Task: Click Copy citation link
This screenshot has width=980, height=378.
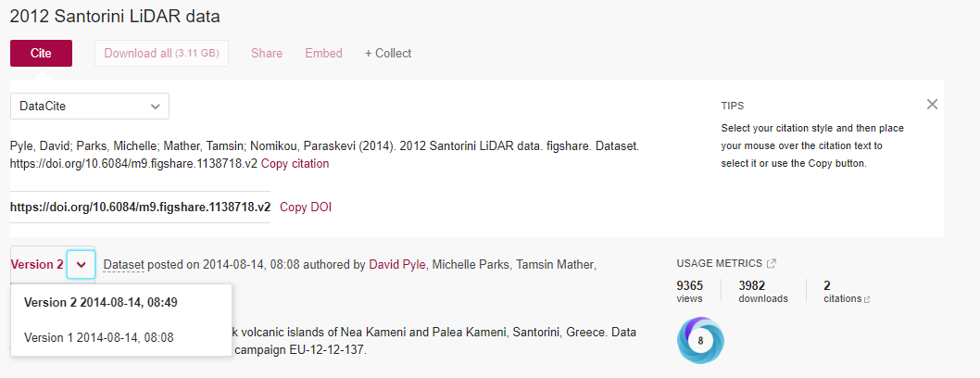Action: pyautogui.click(x=295, y=163)
